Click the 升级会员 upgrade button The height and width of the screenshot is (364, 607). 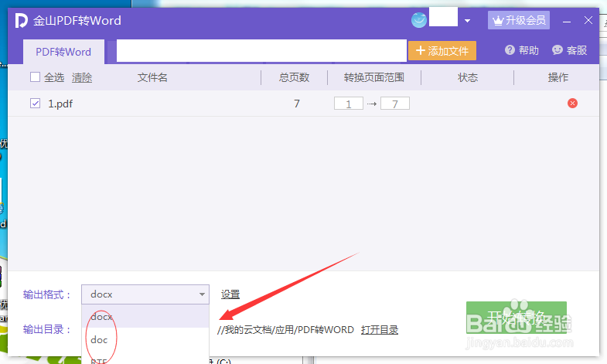tap(519, 20)
